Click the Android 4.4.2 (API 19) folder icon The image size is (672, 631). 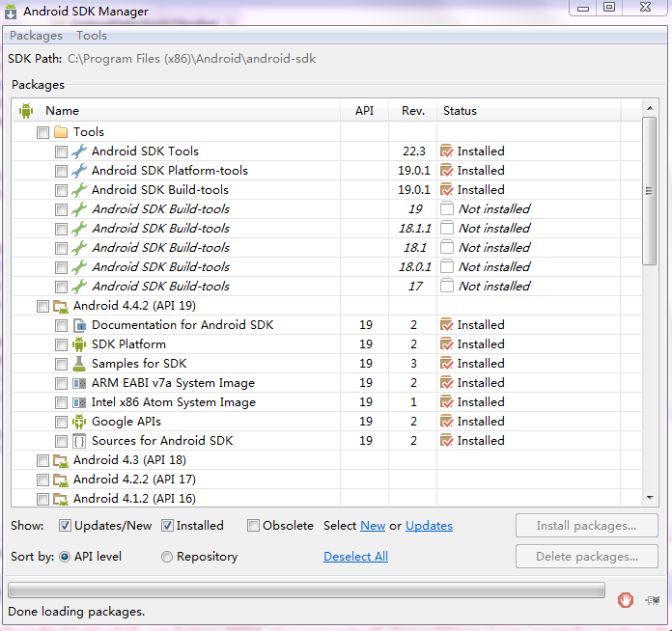(x=61, y=306)
